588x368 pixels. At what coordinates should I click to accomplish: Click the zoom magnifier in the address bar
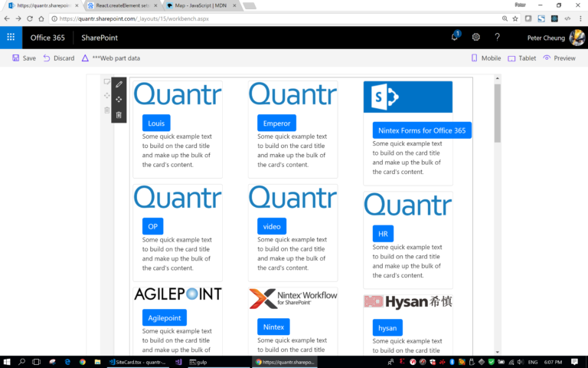pos(505,18)
